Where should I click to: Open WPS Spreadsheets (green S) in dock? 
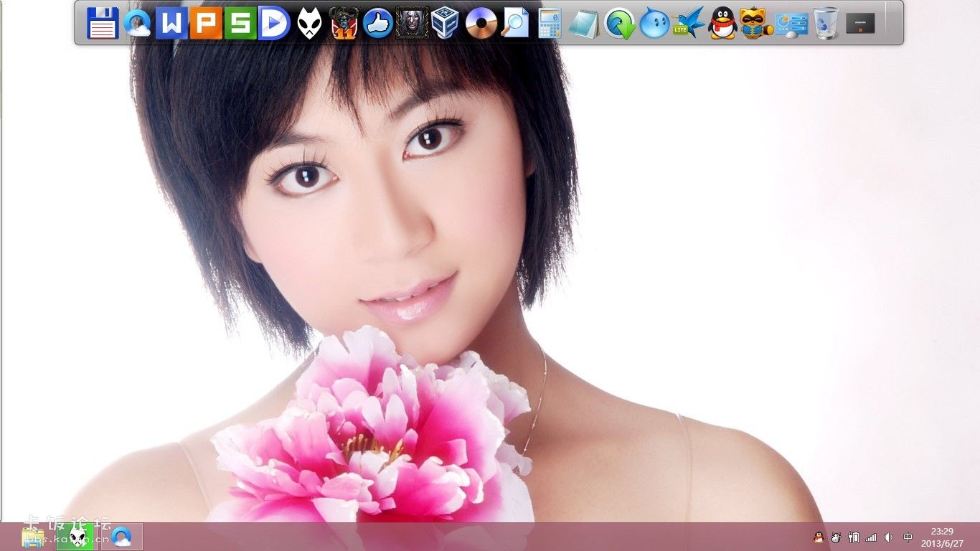pyautogui.click(x=240, y=23)
